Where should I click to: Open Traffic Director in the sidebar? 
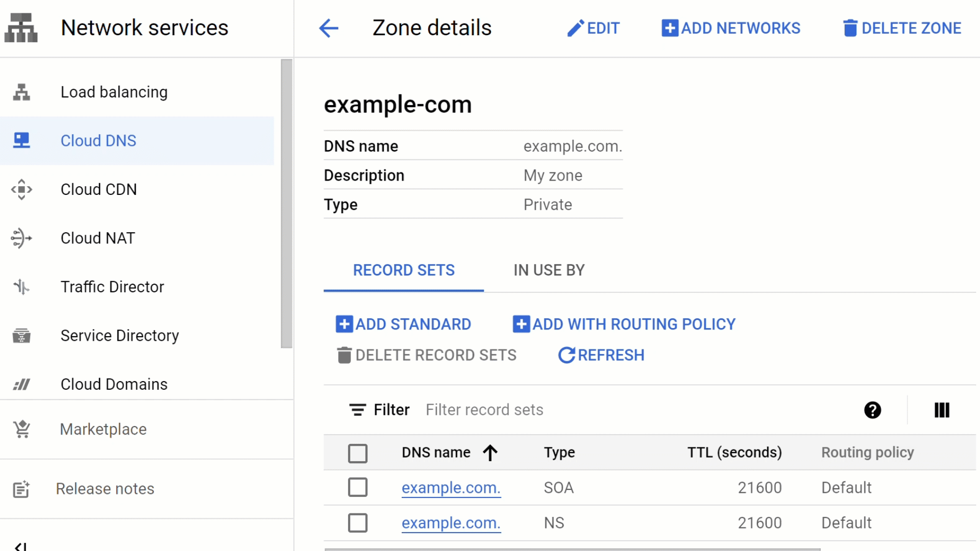coord(137,287)
